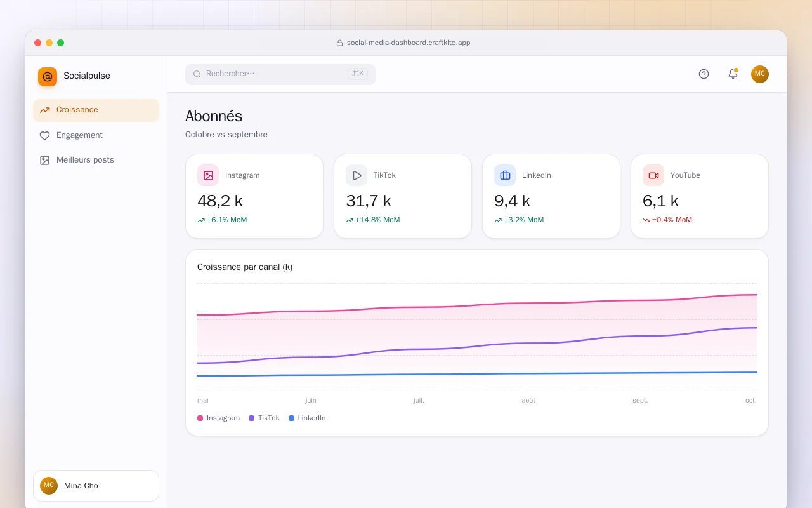Click the Croissance trend-arrow icon
812x508 pixels.
pos(44,110)
